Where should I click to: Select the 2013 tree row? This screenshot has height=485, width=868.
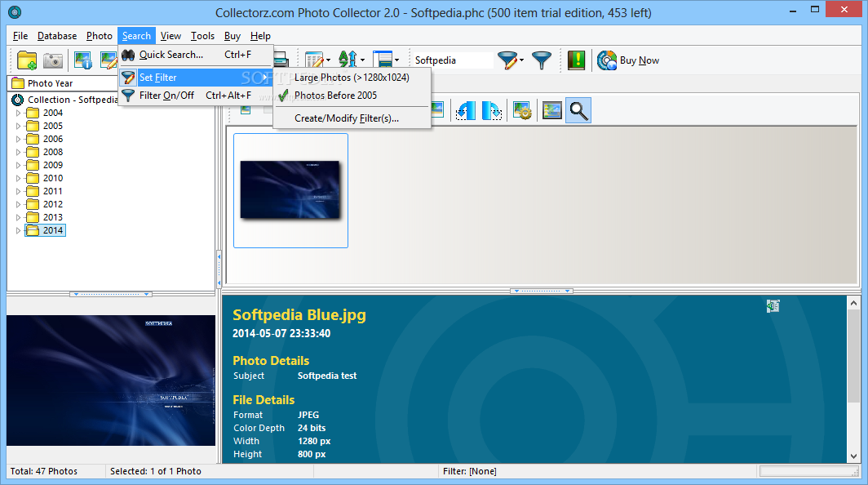(x=52, y=217)
